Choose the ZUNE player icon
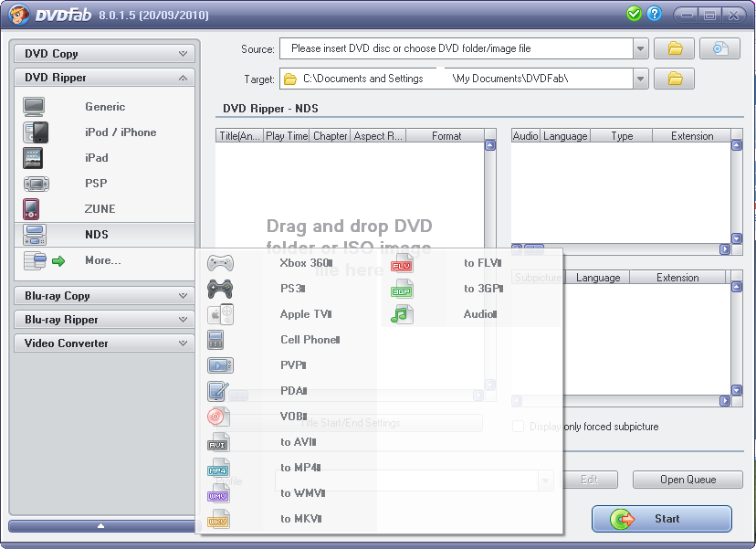The image size is (756, 549). tap(31, 209)
